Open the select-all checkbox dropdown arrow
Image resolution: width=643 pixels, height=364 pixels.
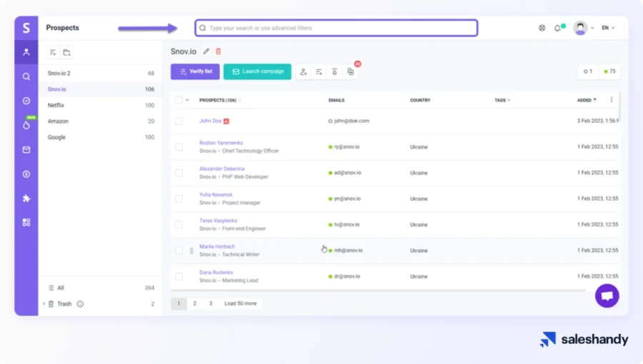(x=187, y=100)
